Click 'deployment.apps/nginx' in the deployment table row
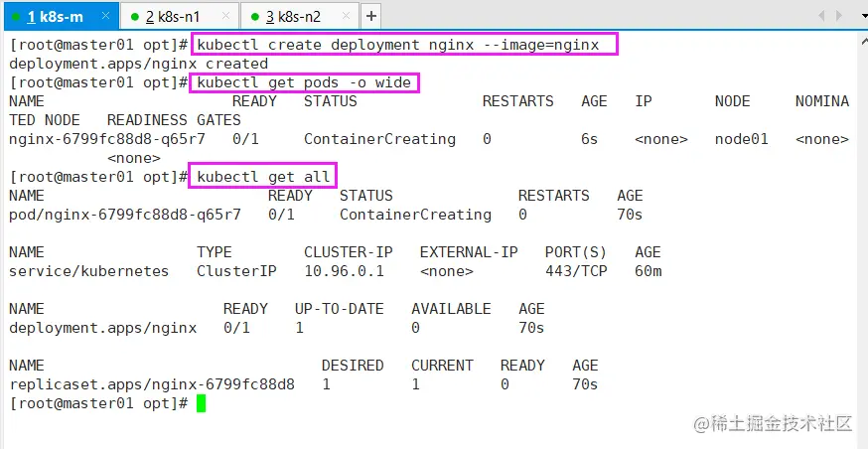The image size is (868, 449). tap(103, 328)
